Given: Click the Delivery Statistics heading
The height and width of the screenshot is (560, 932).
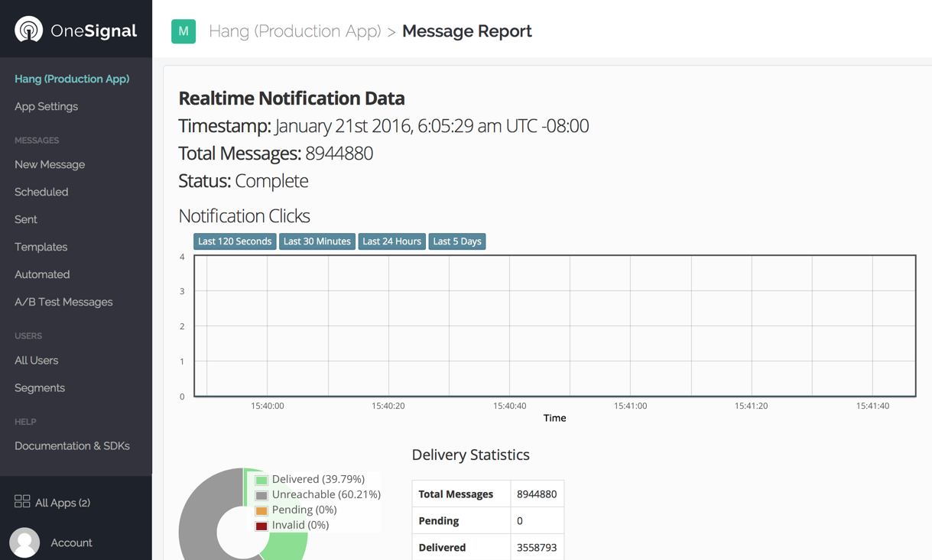Looking at the screenshot, I should [x=471, y=455].
